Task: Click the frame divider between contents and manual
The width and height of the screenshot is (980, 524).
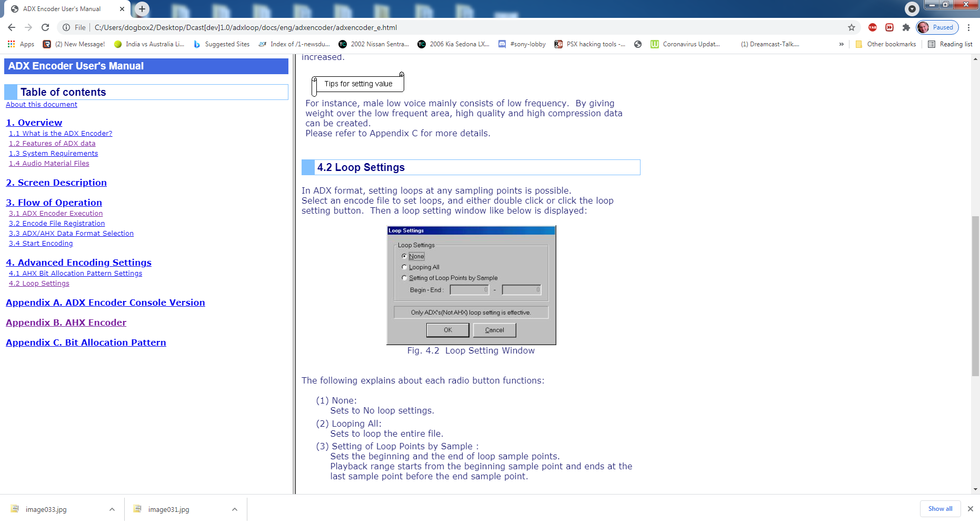Action: pos(294,274)
